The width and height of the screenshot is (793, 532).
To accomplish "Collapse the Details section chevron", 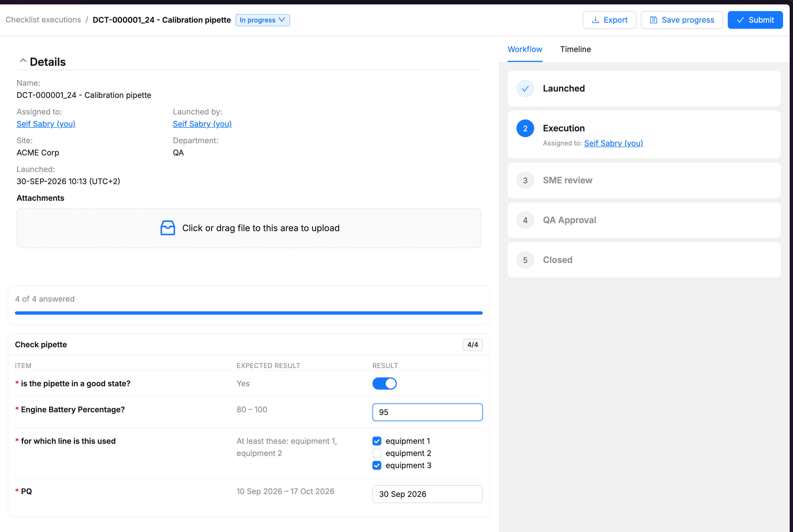I will (23, 61).
